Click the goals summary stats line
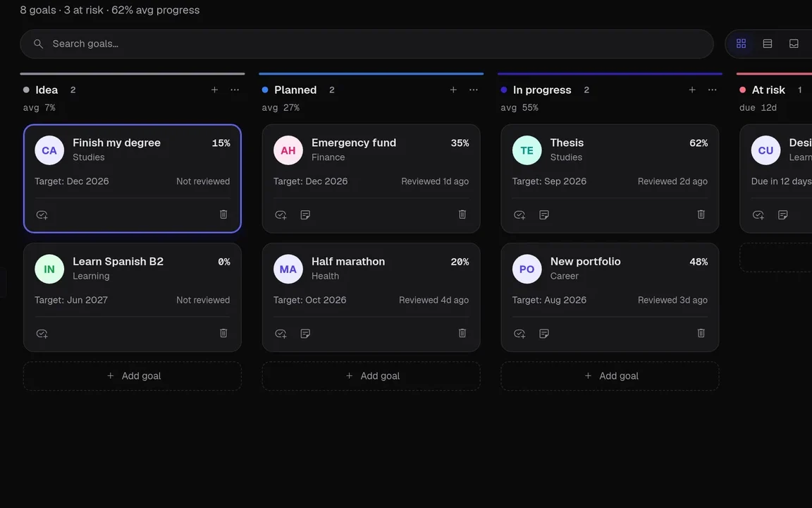The width and height of the screenshot is (812, 508). coord(110,10)
